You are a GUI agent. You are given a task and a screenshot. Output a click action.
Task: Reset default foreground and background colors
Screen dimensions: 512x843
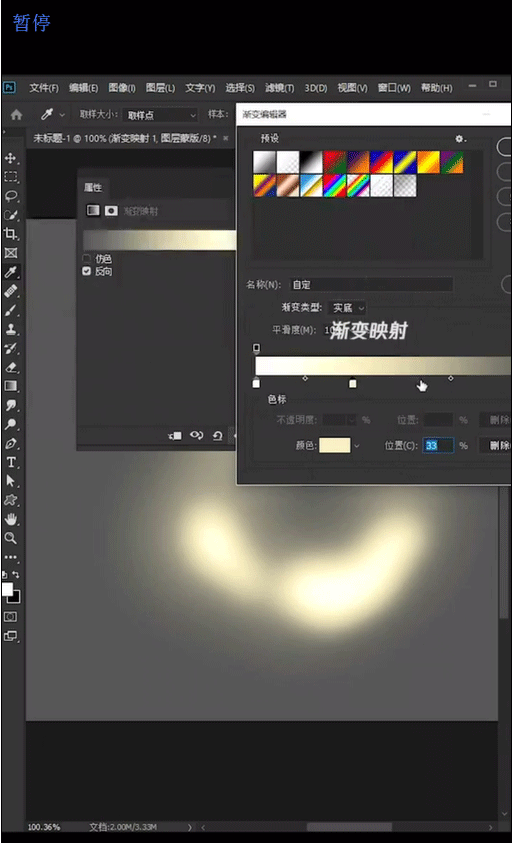5,575
